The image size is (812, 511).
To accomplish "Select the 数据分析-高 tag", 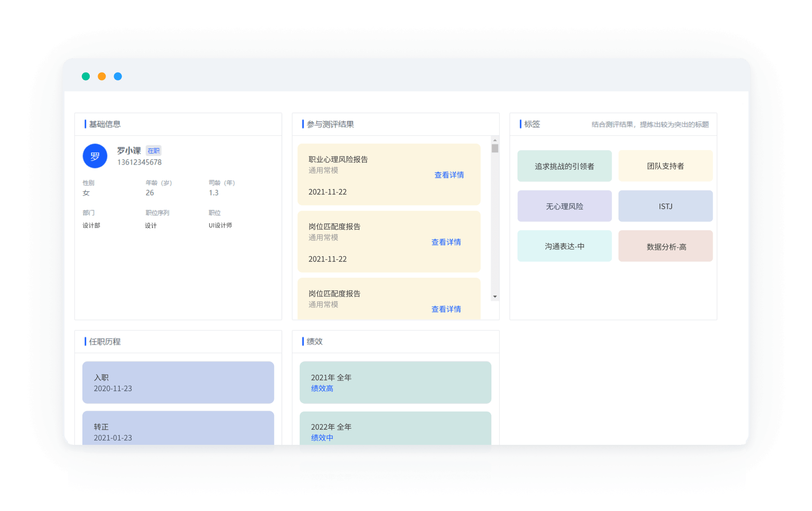I will point(666,246).
